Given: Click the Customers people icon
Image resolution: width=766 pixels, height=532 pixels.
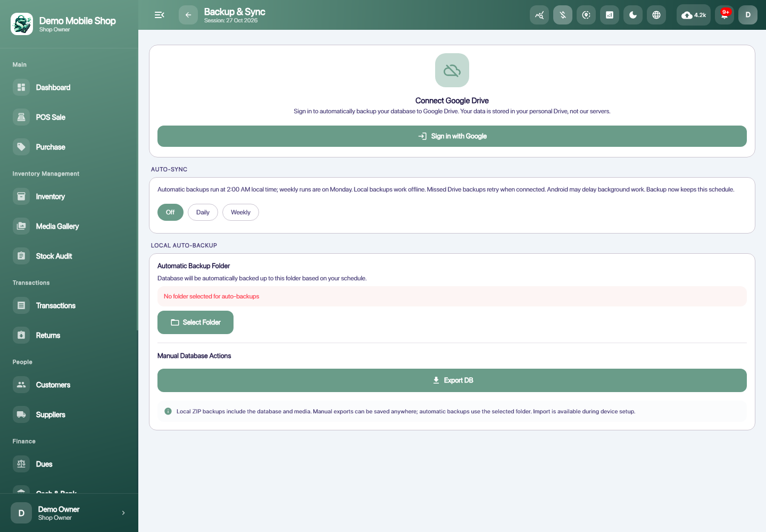Looking at the screenshot, I should tap(21, 385).
